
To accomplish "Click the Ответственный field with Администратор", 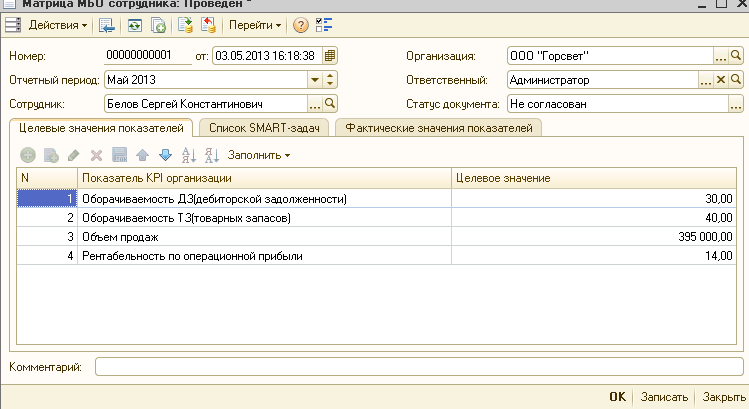I will click(603, 80).
